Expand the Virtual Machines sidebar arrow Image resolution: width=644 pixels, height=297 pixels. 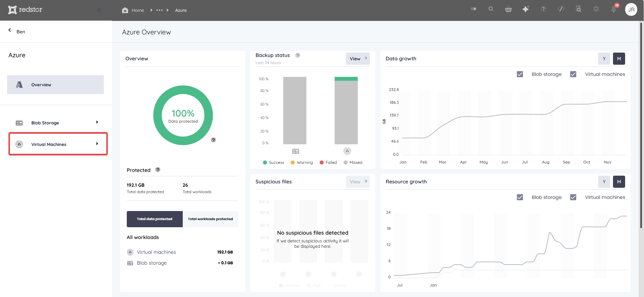[x=97, y=144]
